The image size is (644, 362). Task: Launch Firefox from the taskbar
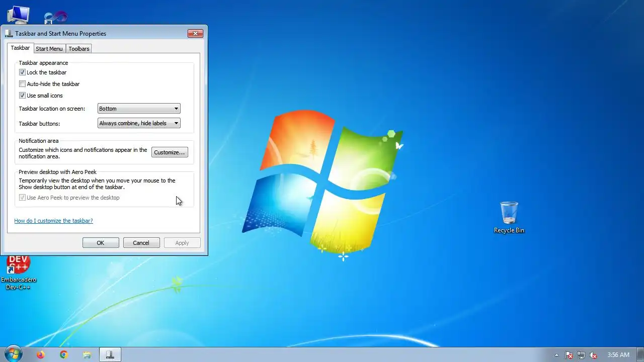pyautogui.click(x=41, y=355)
